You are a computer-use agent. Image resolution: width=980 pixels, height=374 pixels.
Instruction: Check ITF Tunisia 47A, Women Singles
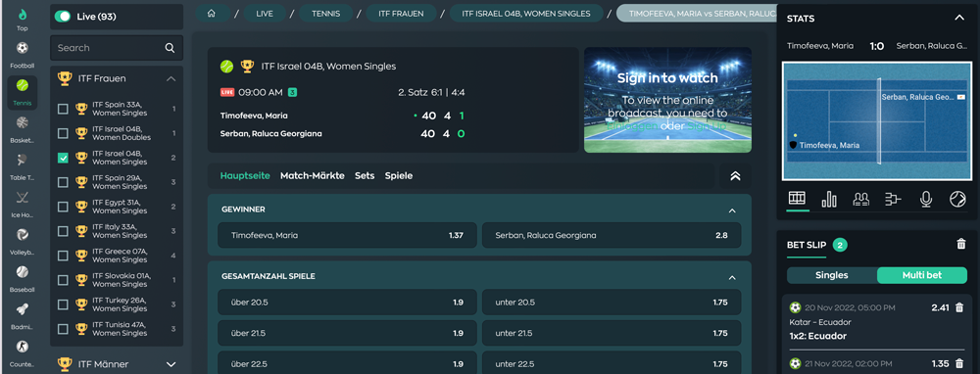click(63, 329)
